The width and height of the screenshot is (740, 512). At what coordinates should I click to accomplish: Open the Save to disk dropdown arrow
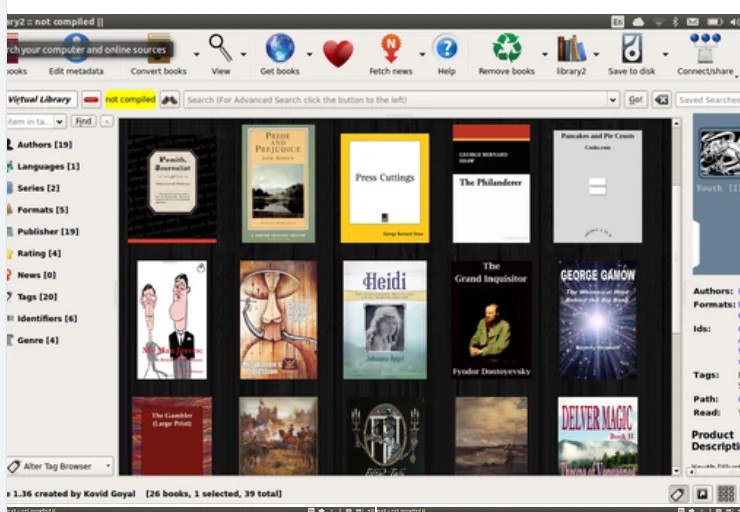coord(665,54)
